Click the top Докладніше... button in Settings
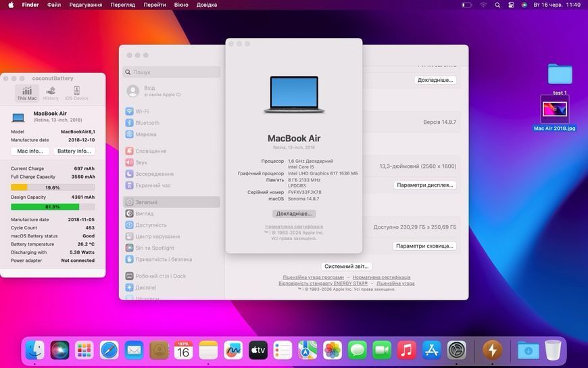 coord(435,80)
